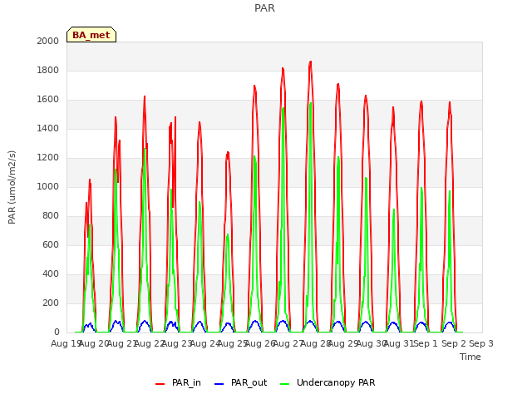Click the Aug 29 x-axis date label
532x399 pixels.
pyautogui.click(x=343, y=343)
